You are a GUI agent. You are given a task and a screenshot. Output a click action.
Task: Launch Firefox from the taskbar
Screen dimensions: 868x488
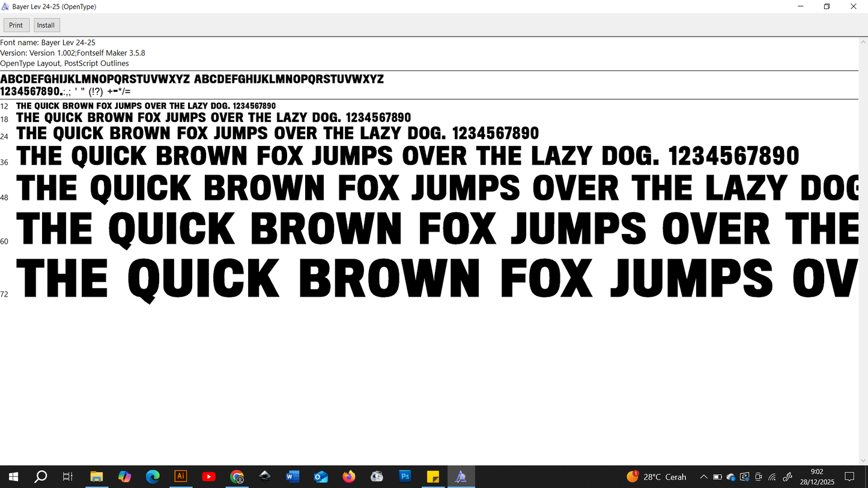point(348,476)
